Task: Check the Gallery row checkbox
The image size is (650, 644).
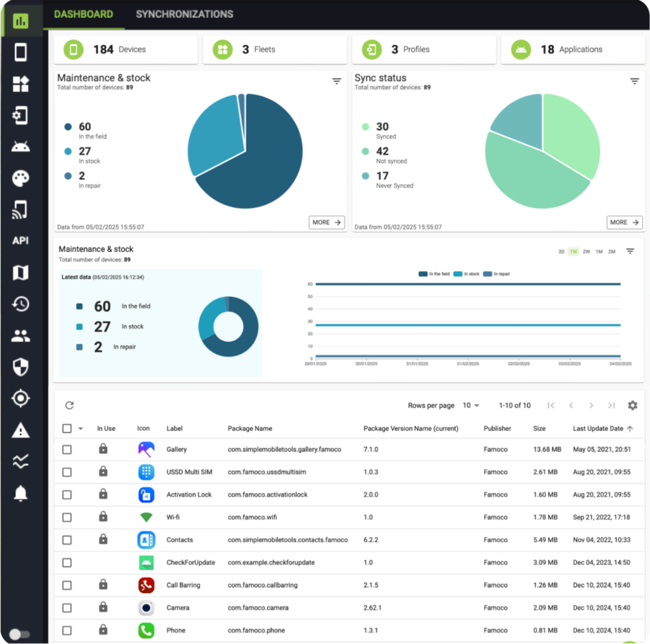Action: 67,450
